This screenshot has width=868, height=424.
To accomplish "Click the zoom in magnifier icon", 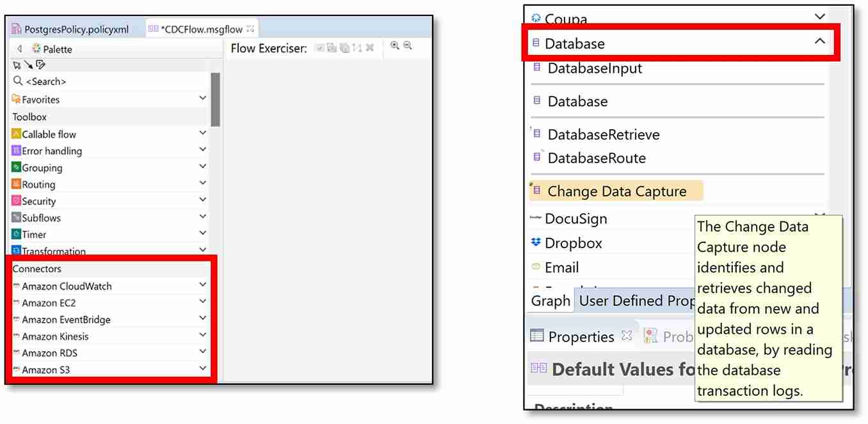I will coord(394,46).
